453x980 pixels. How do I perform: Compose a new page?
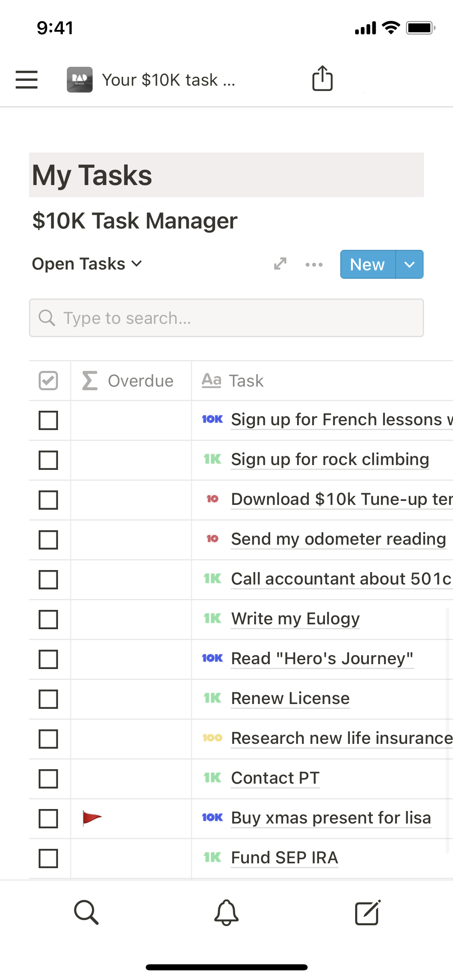pyautogui.click(x=367, y=912)
